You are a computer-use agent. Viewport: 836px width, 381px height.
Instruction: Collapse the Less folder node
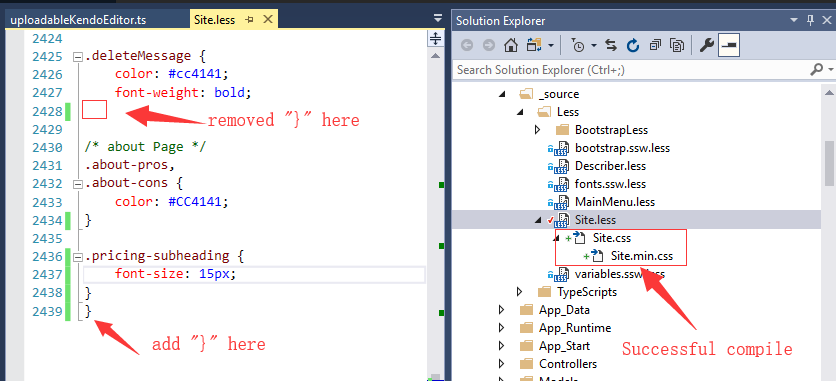pos(519,112)
